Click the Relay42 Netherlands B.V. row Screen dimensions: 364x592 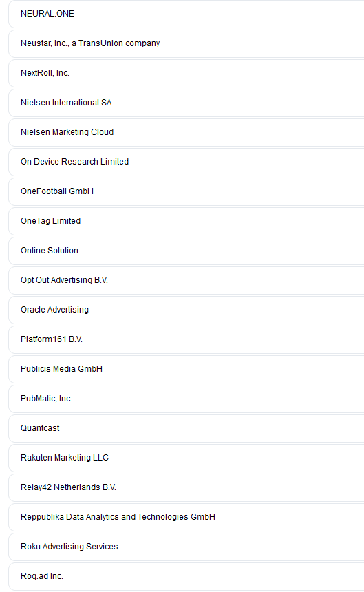coord(186,487)
